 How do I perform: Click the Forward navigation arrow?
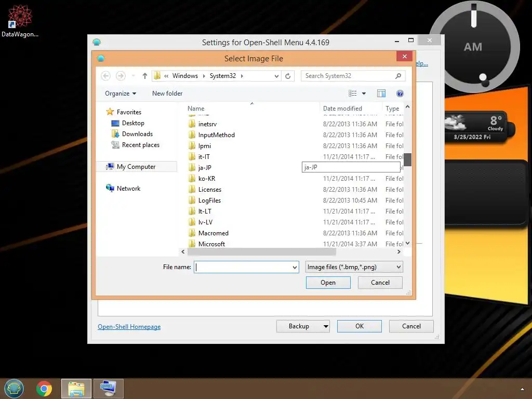[121, 76]
